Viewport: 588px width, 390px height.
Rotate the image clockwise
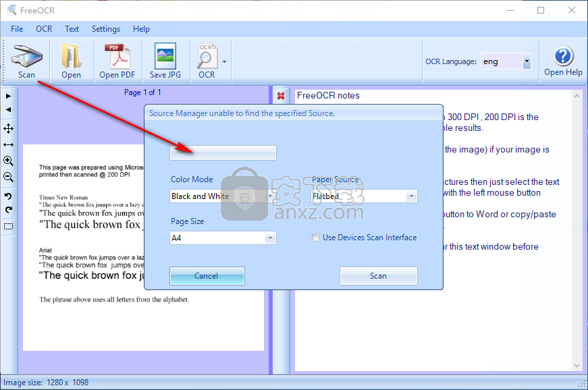pyautogui.click(x=8, y=210)
